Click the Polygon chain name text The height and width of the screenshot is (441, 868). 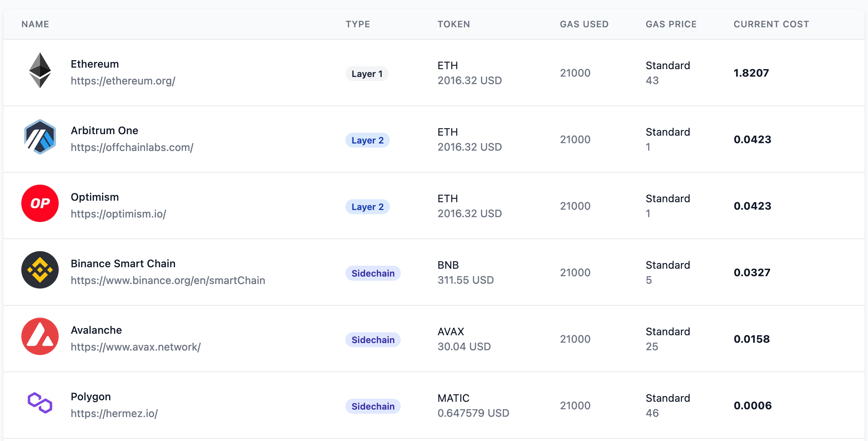click(91, 397)
